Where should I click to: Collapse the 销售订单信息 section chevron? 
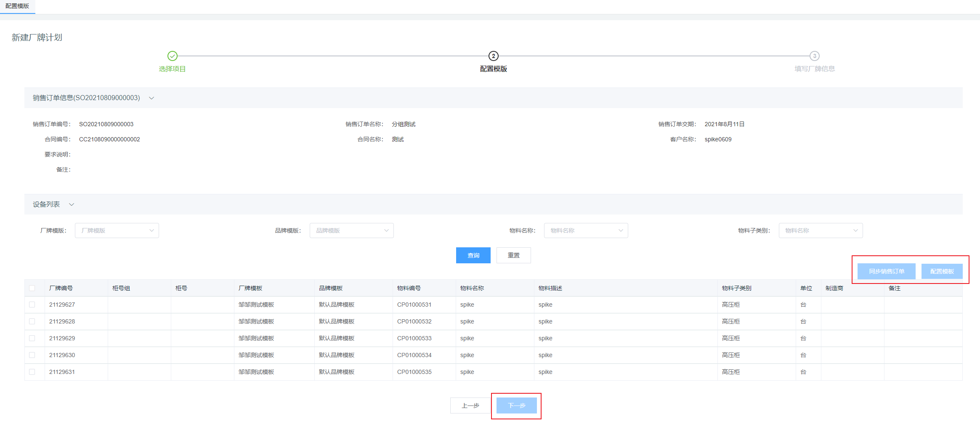click(x=151, y=98)
